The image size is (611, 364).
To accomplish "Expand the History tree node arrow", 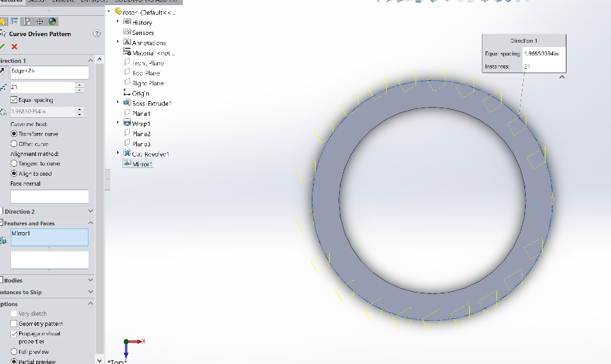I will [118, 22].
